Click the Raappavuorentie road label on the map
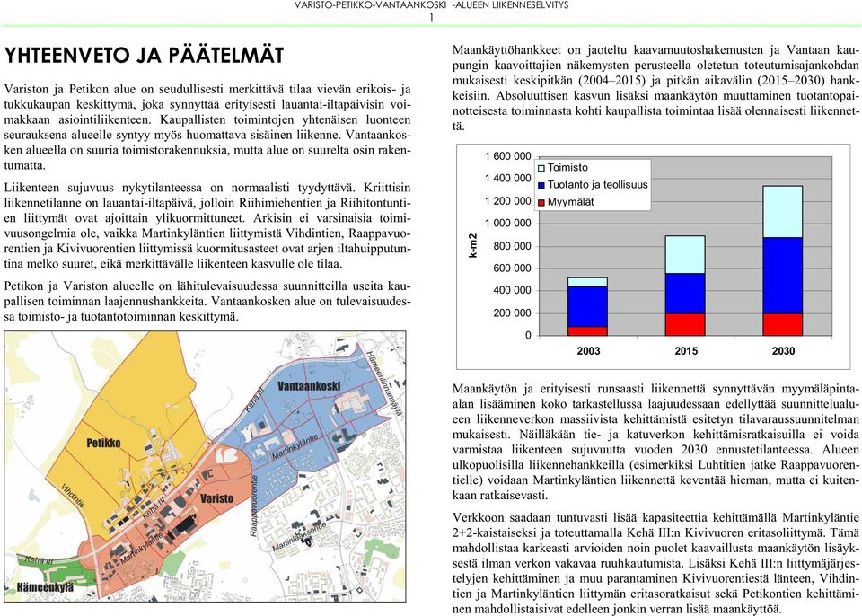This screenshot has width=862, height=616. [254, 506]
